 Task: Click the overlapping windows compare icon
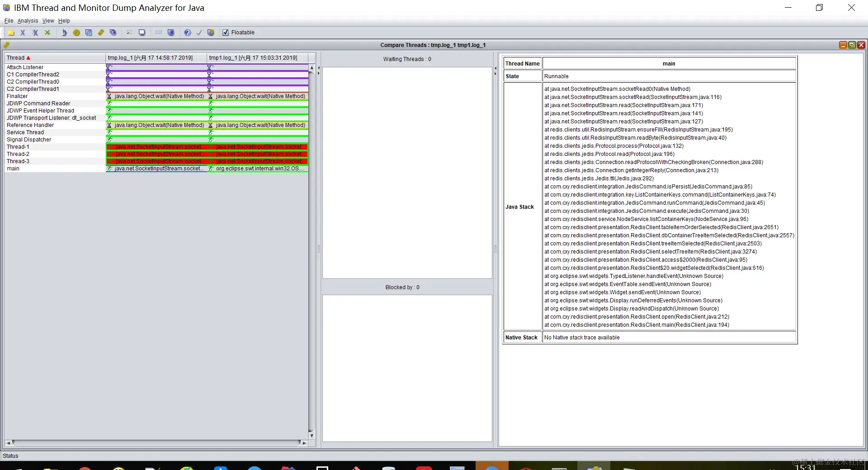(x=113, y=33)
